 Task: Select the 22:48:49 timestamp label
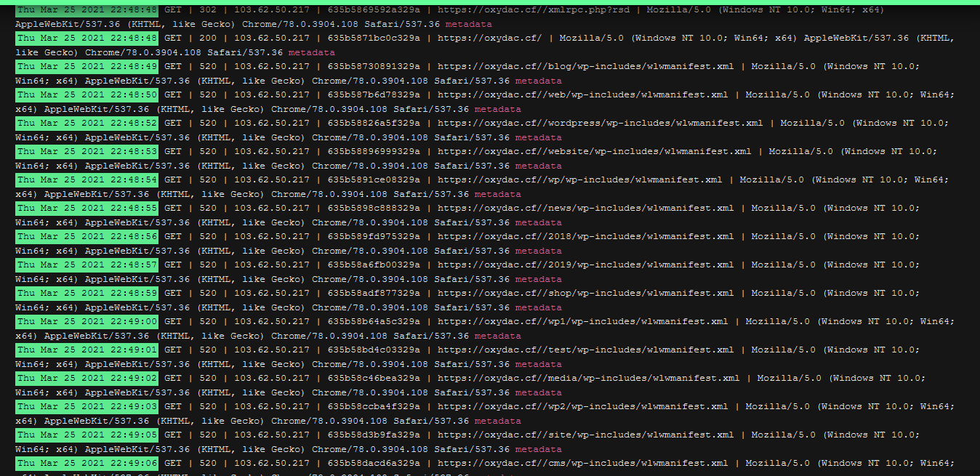[x=87, y=66]
